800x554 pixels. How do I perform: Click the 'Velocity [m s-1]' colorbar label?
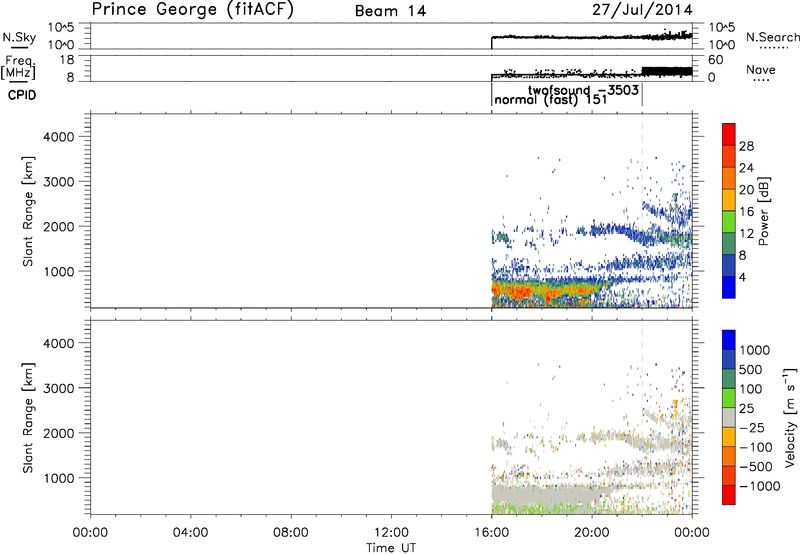790,417
